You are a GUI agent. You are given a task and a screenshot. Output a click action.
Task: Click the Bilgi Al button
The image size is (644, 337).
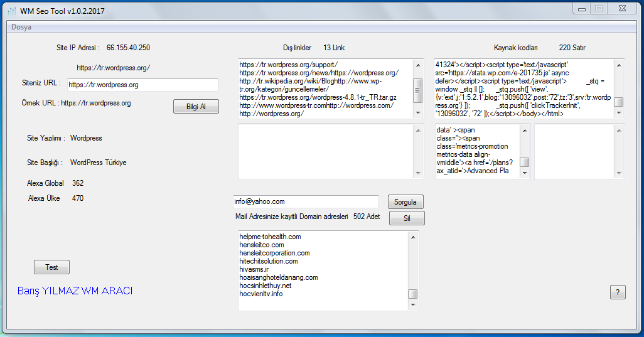click(196, 106)
